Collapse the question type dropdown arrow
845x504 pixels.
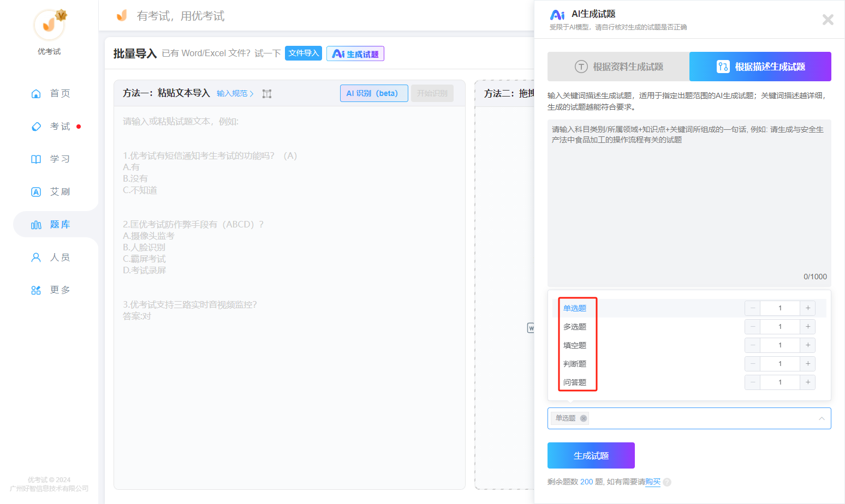822,418
